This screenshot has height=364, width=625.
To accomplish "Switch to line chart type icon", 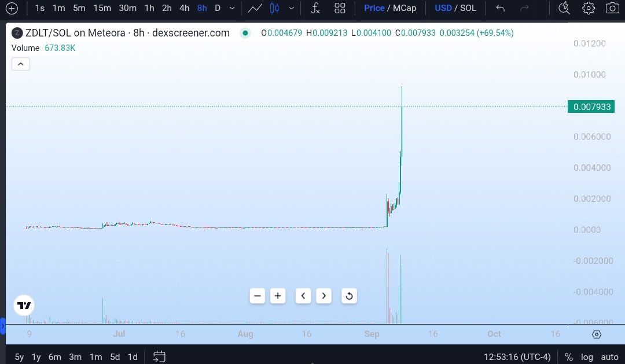I will click(x=255, y=8).
